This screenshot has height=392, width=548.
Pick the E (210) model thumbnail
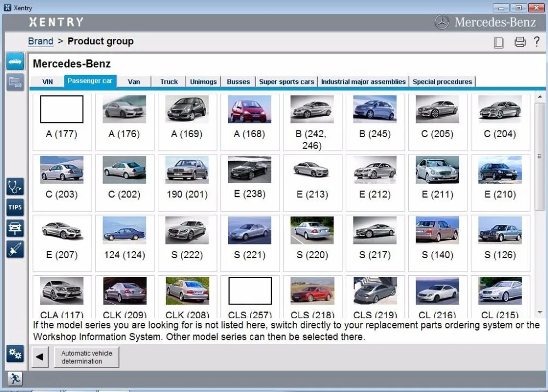point(500,169)
